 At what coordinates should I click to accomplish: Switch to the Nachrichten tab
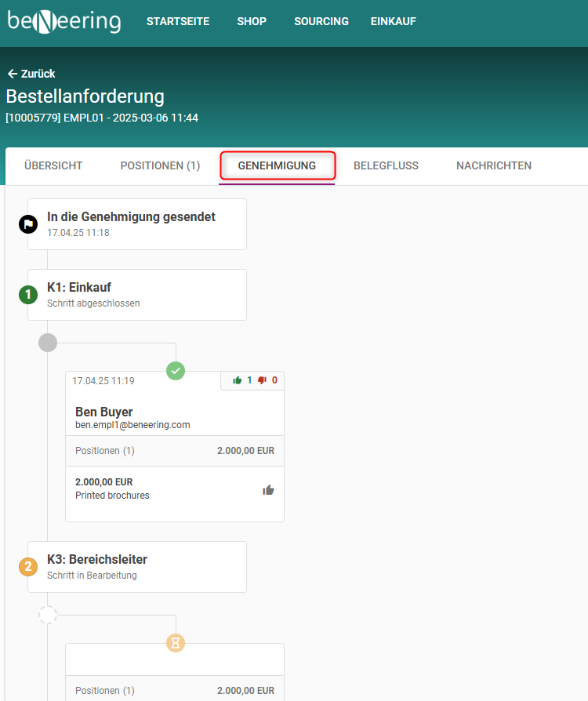494,165
